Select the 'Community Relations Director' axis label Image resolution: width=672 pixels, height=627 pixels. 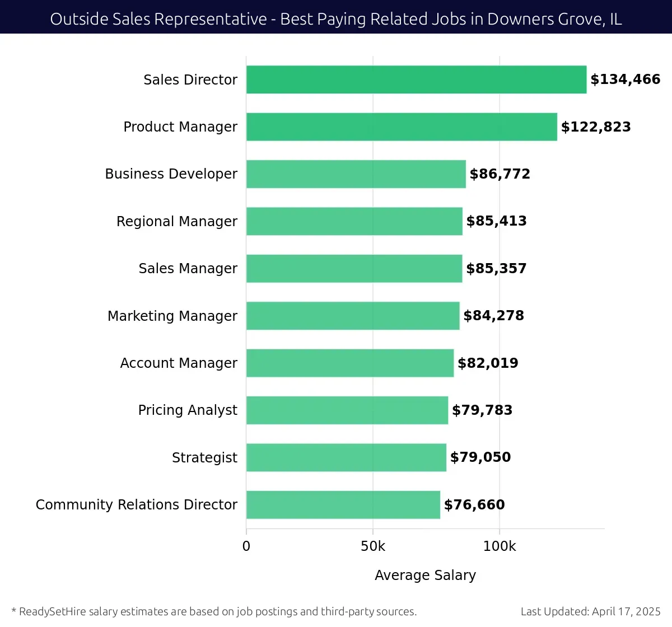point(137,505)
